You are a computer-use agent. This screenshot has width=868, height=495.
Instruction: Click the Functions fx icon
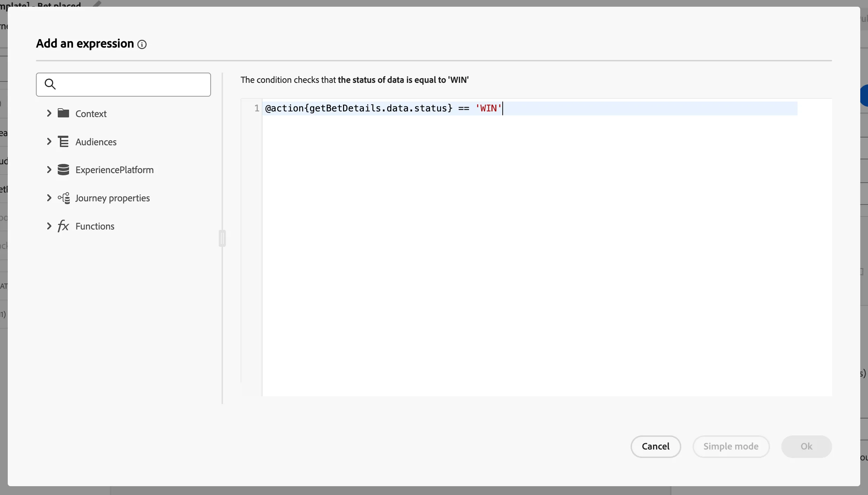coord(63,226)
